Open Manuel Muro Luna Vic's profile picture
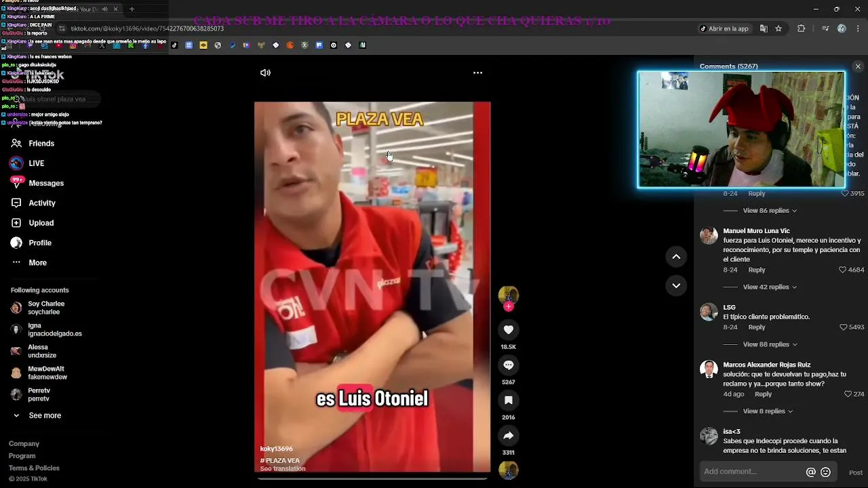Viewport: 868px width, 488px height. (709, 235)
